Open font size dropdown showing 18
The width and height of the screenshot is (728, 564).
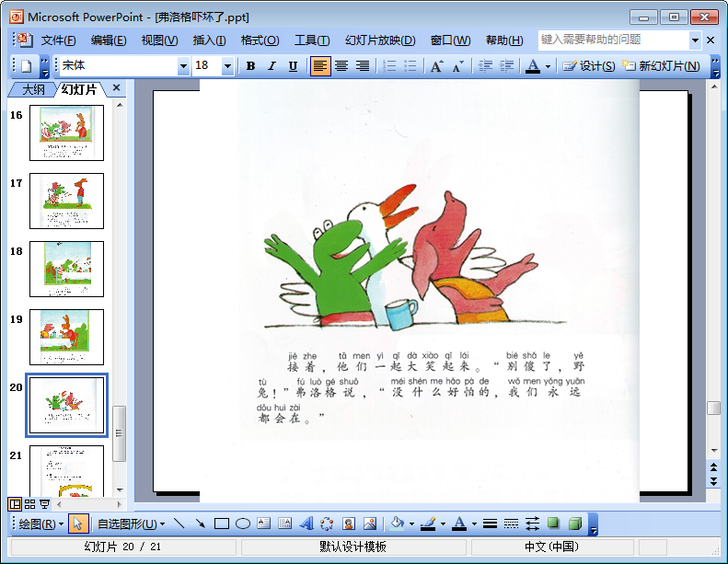[227, 66]
